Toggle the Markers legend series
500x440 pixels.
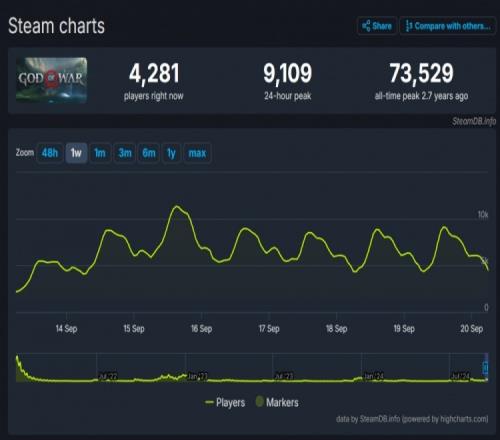277,402
